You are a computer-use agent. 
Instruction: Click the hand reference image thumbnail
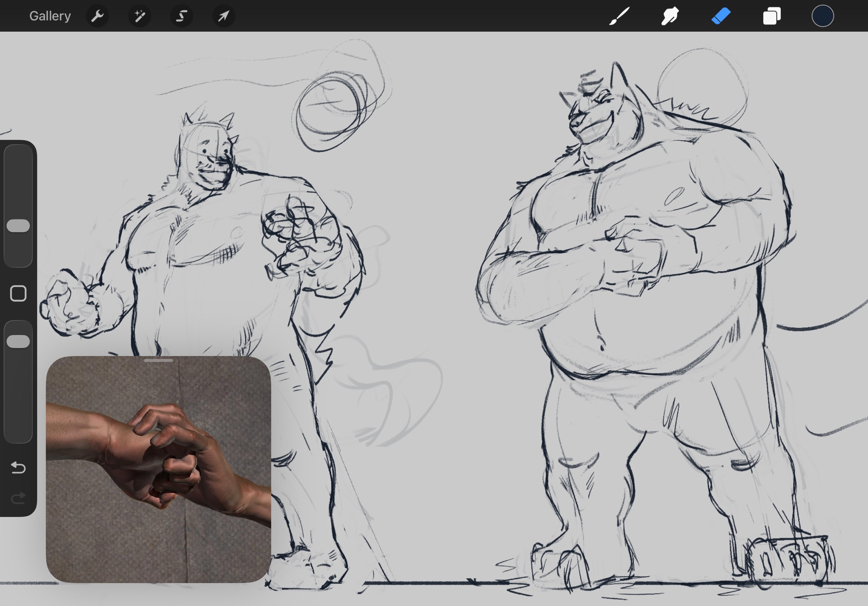(158, 469)
